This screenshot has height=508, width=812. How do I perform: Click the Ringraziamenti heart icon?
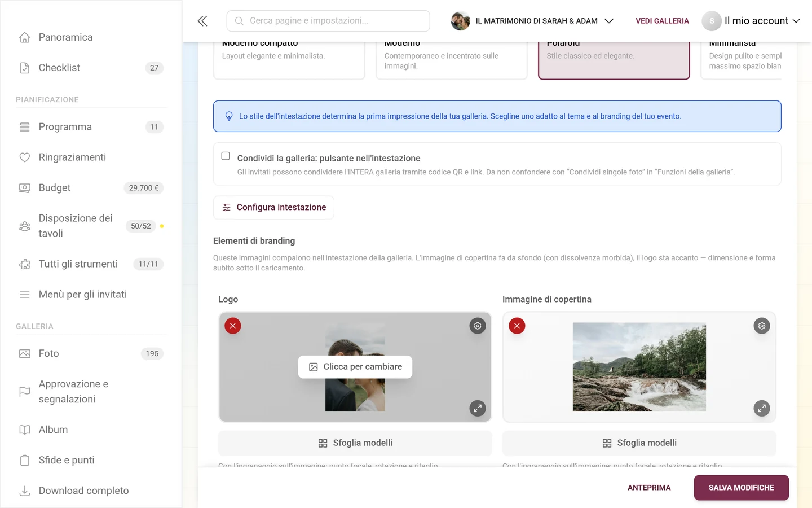[x=25, y=157]
